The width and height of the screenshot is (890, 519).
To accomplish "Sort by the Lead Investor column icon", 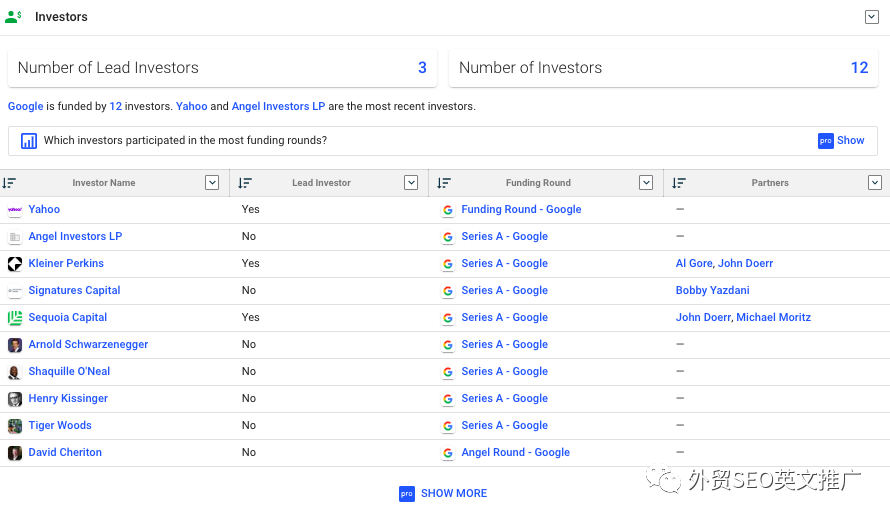I will [245, 183].
